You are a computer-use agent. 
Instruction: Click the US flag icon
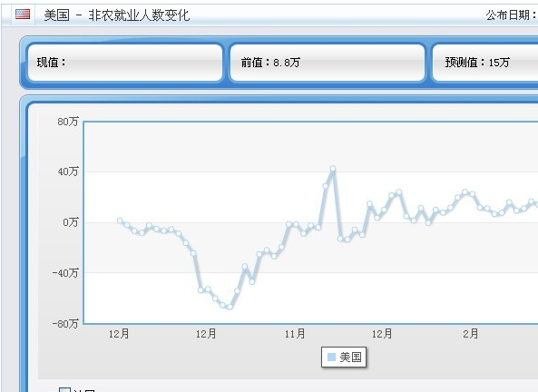click(23, 15)
